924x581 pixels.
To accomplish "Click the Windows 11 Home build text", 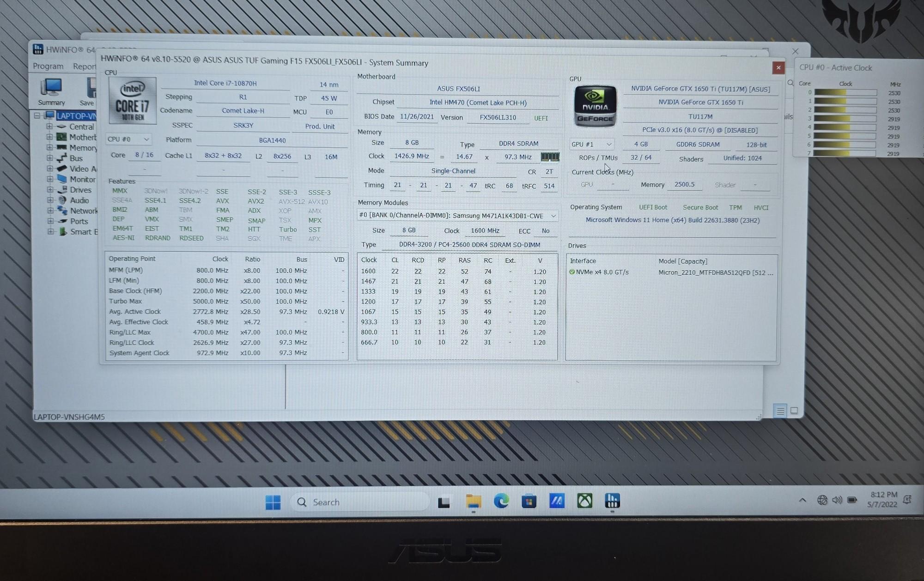I will click(673, 220).
